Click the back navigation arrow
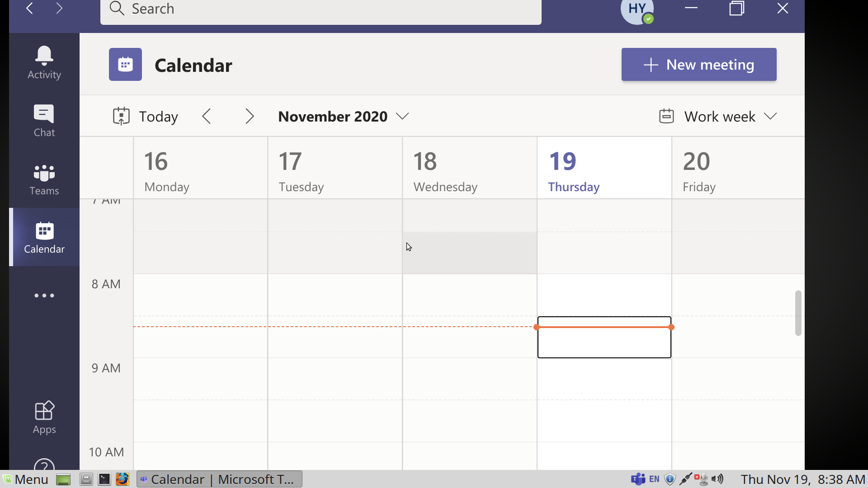Image resolution: width=868 pixels, height=488 pixels. click(29, 9)
